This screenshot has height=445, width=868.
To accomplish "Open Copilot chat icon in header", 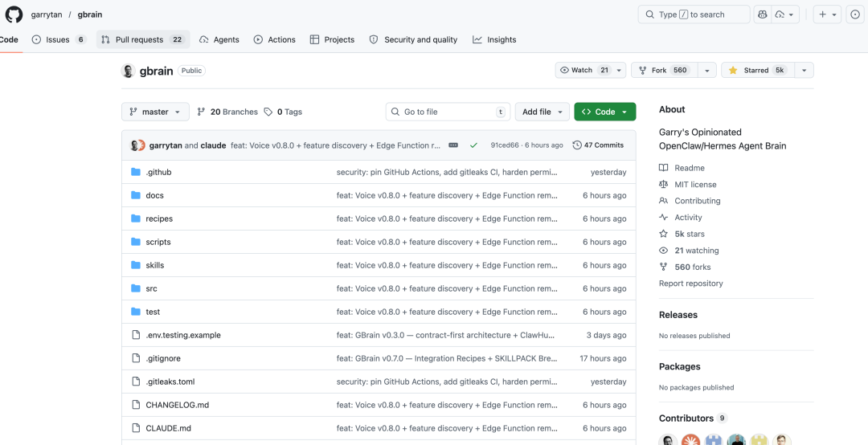I will coord(763,14).
